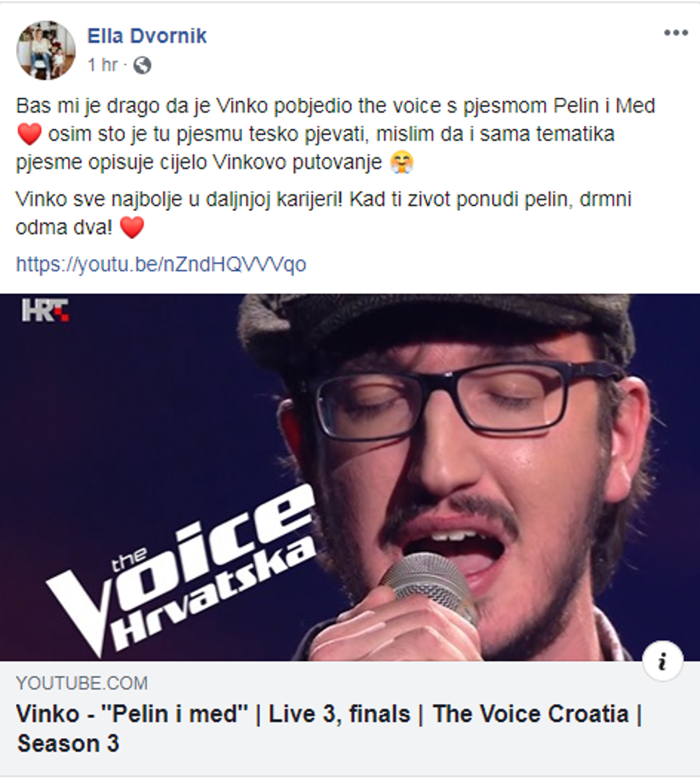The height and width of the screenshot is (780, 700).
Task: Click the round info icon on the video preview
Action: click(662, 662)
